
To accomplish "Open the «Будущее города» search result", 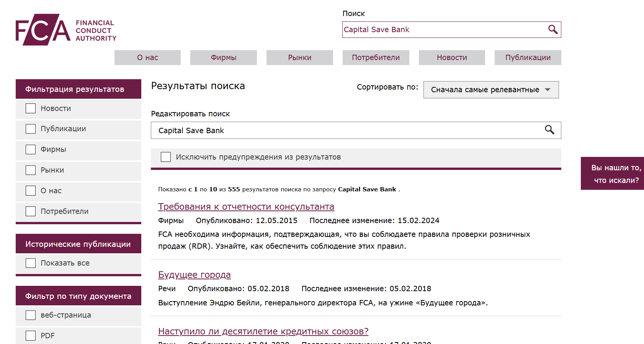I will pos(194,274).
